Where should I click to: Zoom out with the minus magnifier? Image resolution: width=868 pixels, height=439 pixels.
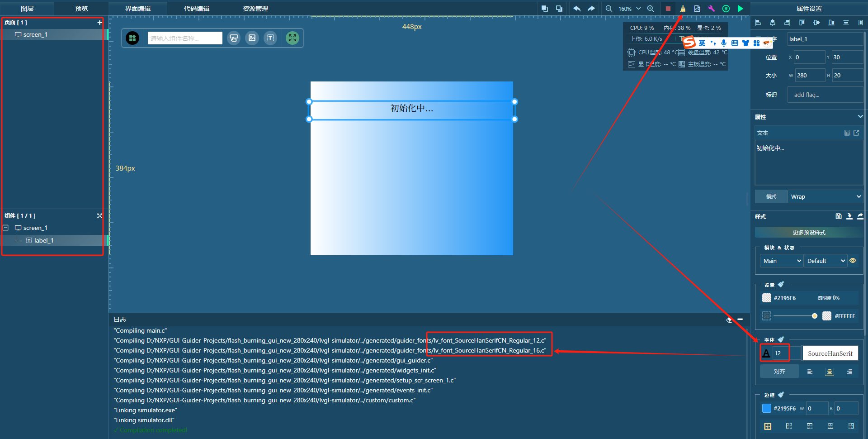point(609,9)
